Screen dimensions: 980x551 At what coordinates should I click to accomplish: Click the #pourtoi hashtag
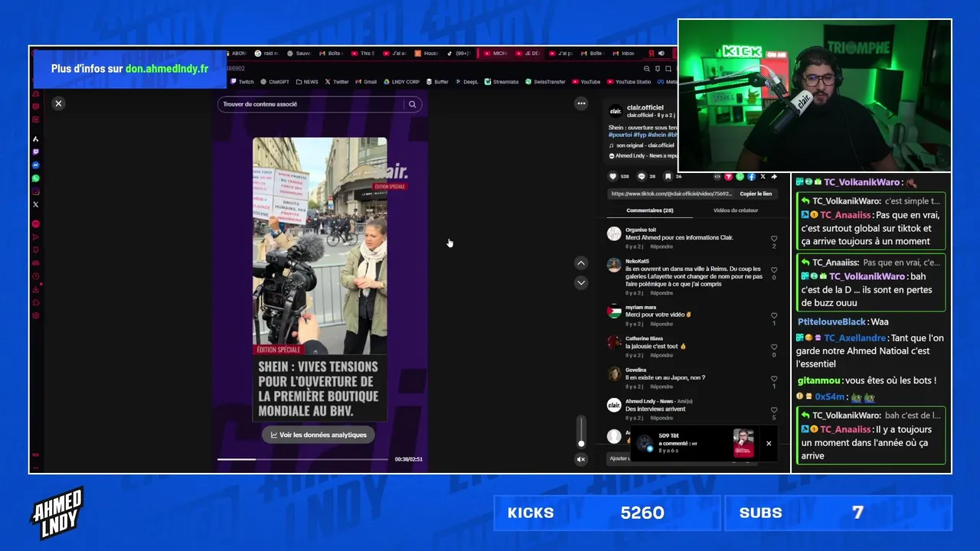pyautogui.click(x=620, y=135)
